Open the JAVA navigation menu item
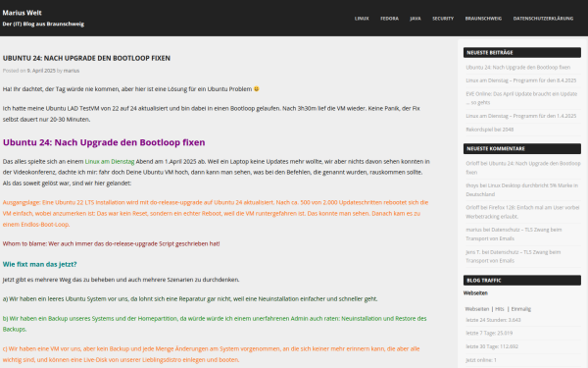This screenshot has width=588, height=368. point(416,19)
